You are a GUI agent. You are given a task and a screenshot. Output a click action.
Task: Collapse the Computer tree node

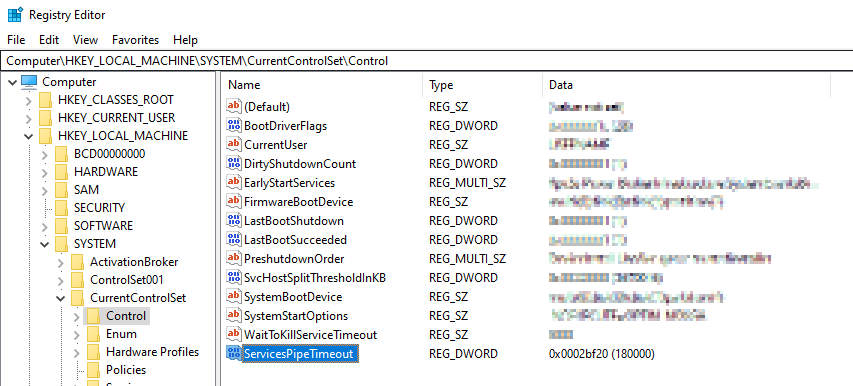[13, 82]
